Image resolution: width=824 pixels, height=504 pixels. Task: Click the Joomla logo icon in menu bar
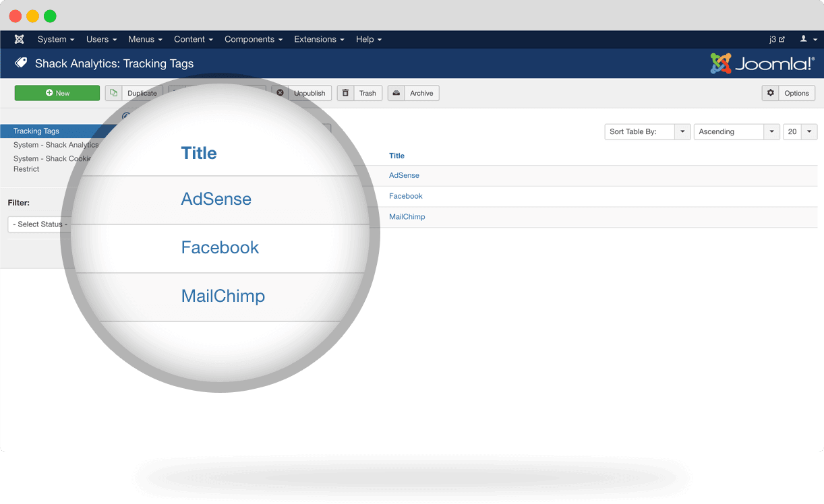(20, 39)
